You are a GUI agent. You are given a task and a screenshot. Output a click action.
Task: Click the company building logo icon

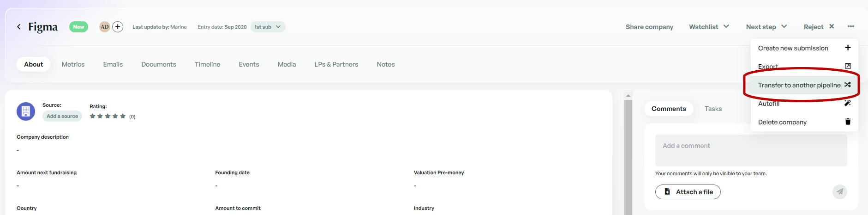coord(26,111)
